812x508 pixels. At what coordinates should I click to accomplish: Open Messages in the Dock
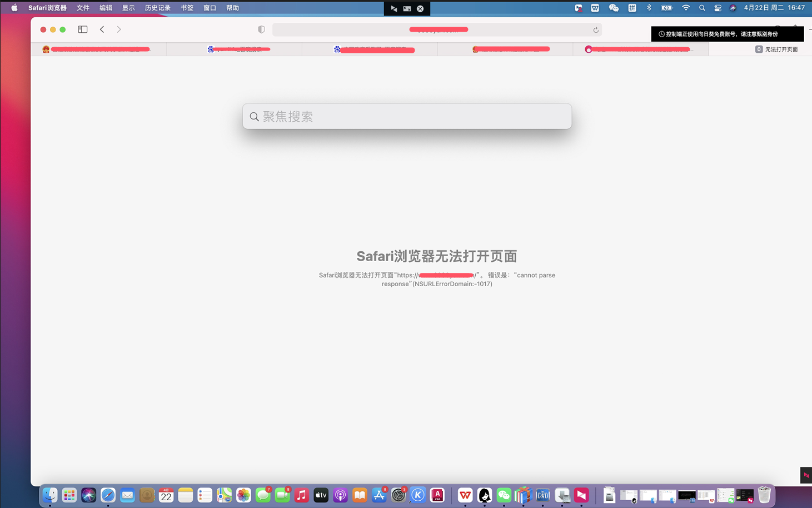[263, 495]
